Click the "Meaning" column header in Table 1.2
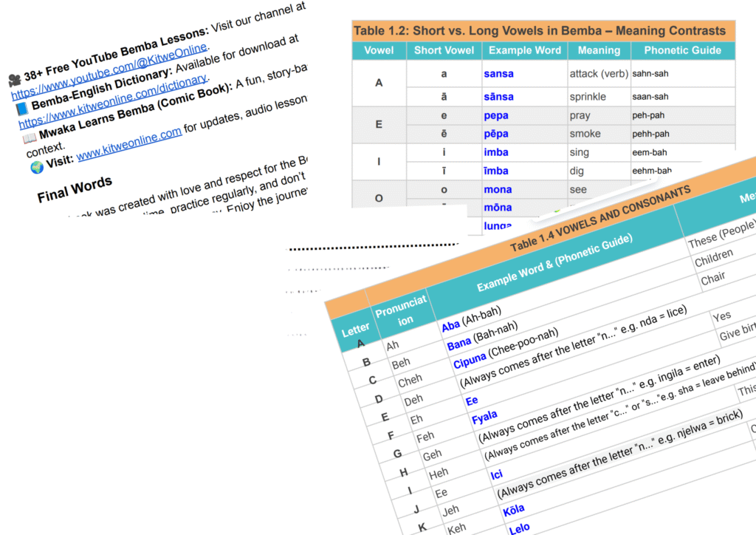The height and width of the screenshot is (535, 756). click(599, 50)
